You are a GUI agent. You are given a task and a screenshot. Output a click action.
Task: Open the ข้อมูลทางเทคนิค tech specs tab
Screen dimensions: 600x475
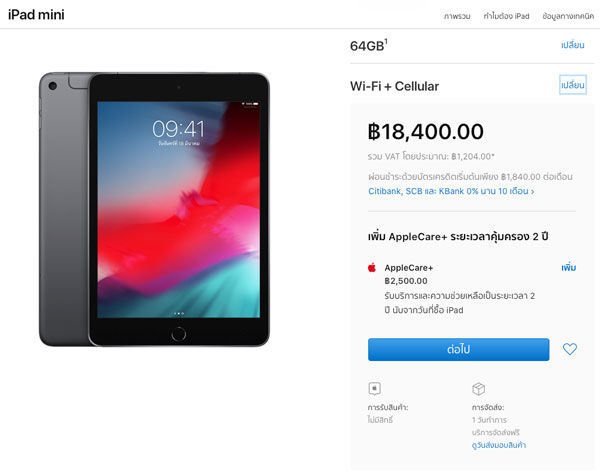(x=568, y=16)
